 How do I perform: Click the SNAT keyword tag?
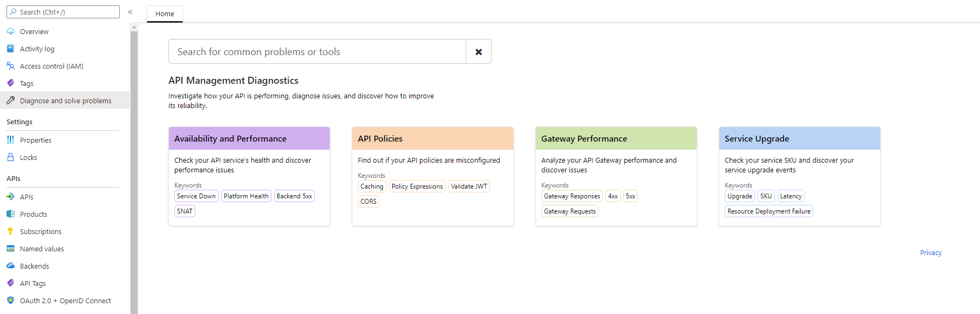tap(185, 211)
